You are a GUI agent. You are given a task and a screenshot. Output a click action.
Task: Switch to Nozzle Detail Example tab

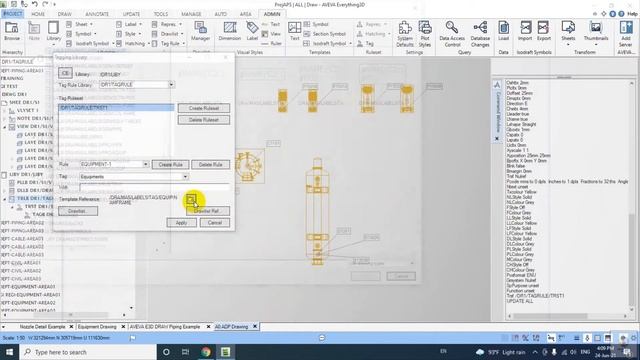point(42,327)
